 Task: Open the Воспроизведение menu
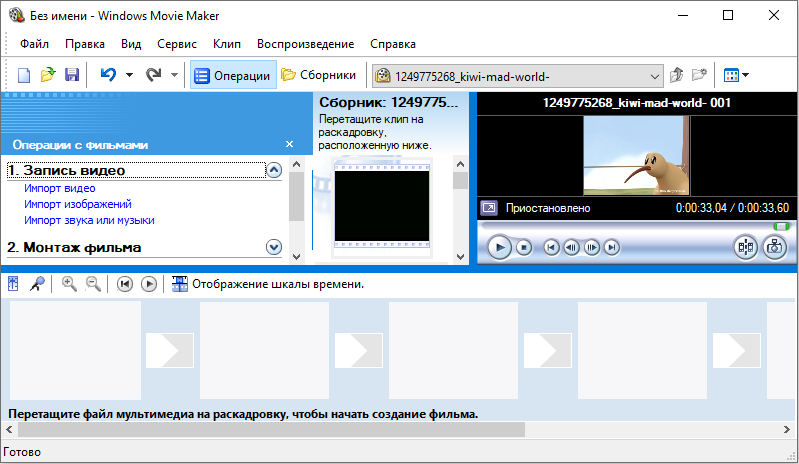[305, 44]
